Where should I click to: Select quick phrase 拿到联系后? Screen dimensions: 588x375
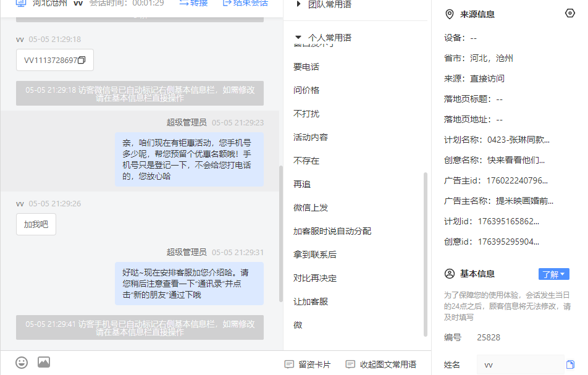click(315, 255)
